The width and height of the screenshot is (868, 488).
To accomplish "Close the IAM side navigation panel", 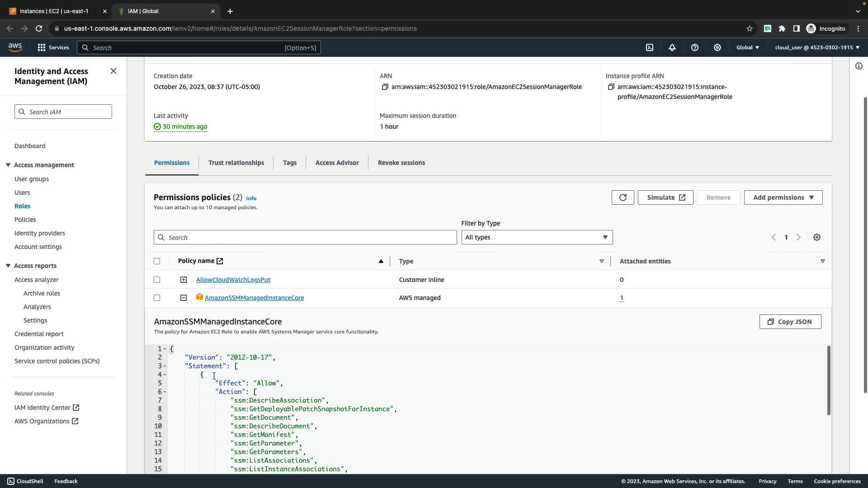I will coord(113,71).
